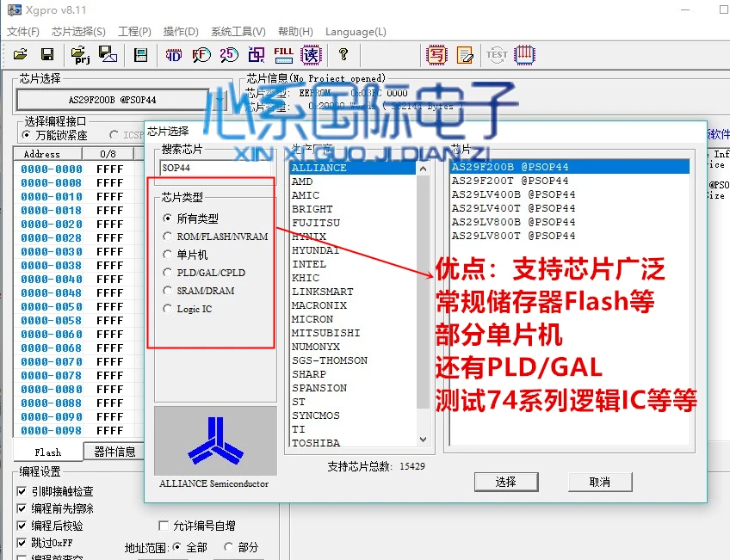Switch to the Flash tab
The image size is (730, 560).
click(x=48, y=452)
